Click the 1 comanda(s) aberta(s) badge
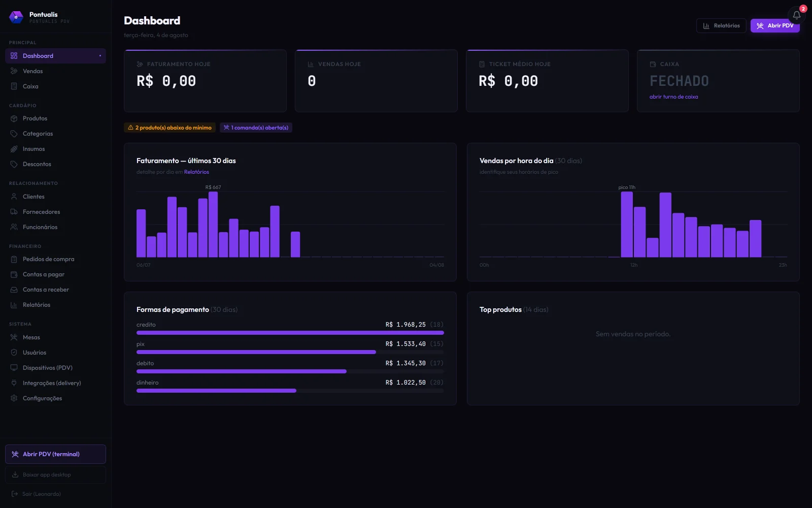Image resolution: width=812 pixels, height=508 pixels. (x=256, y=128)
